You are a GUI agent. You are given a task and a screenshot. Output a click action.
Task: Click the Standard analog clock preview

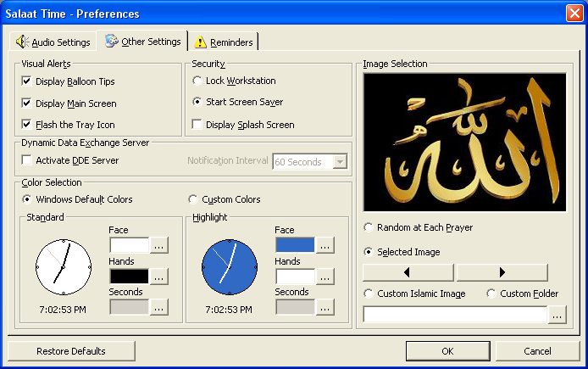[64, 267]
